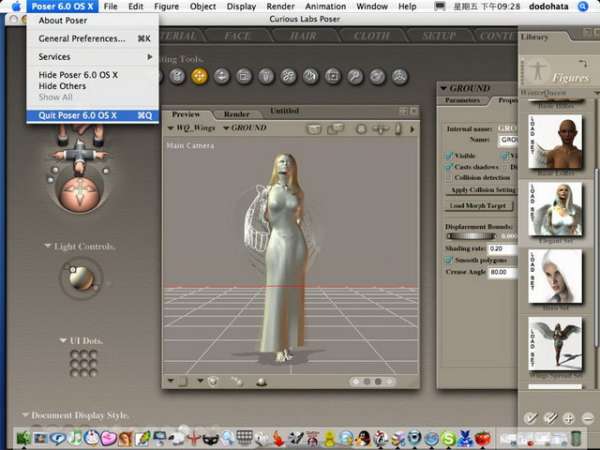The width and height of the screenshot is (600, 450).
Task: Click the double checkmark icon in Library
Action: (550, 418)
